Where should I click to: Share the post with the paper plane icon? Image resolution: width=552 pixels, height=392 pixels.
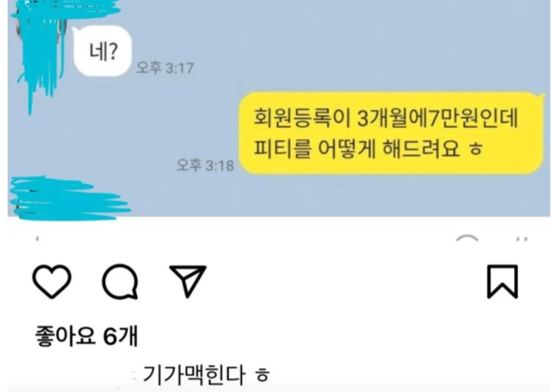(x=188, y=281)
